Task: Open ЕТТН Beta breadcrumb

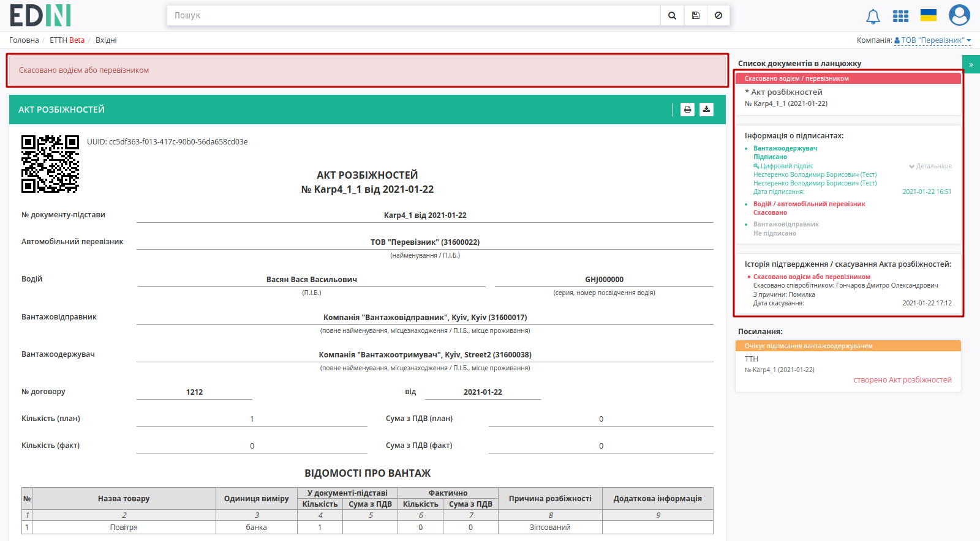Action: coord(67,40)
